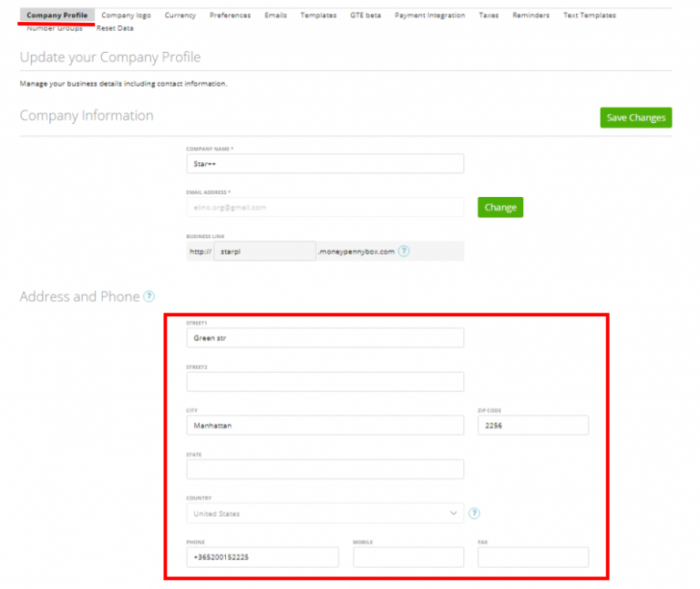
Task: Click the business link subdomain field
Action: click(264, 252)
